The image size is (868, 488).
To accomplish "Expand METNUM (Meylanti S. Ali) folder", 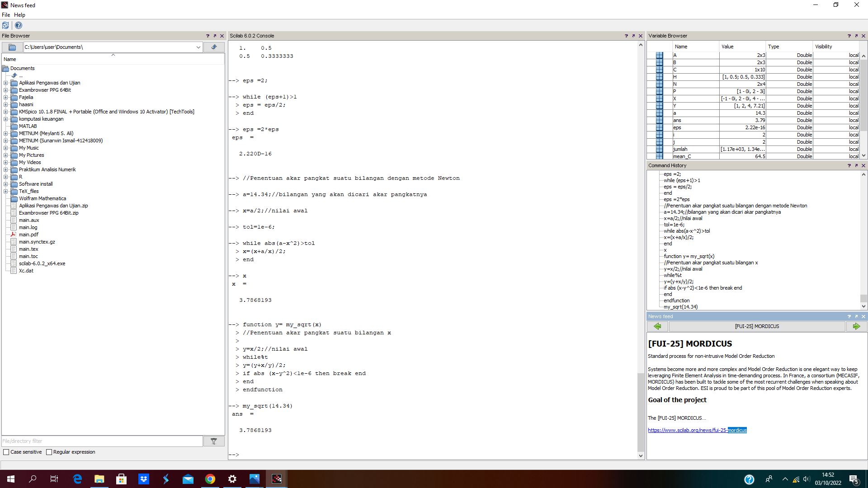I will (x=5, y=133).
